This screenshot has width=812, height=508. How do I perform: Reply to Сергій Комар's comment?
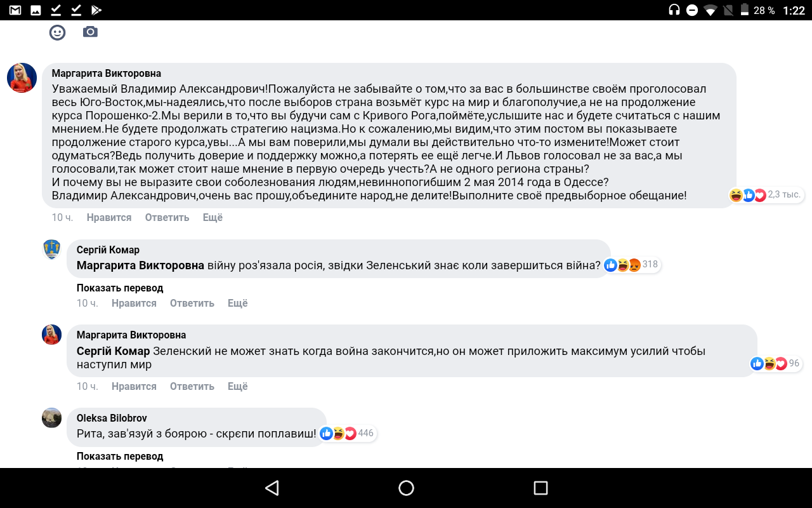click(192, 304)
